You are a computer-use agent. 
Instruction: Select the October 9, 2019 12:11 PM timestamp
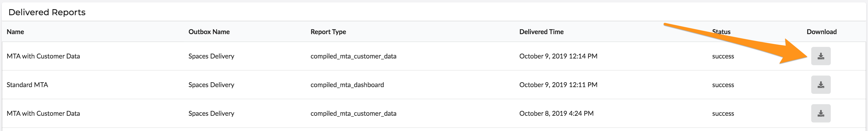click(558, 85)
